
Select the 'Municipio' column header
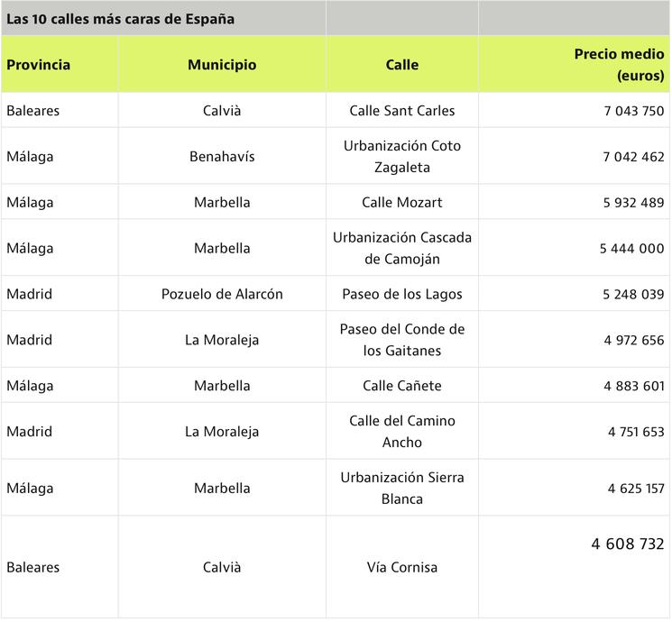(x=222, y=65)
